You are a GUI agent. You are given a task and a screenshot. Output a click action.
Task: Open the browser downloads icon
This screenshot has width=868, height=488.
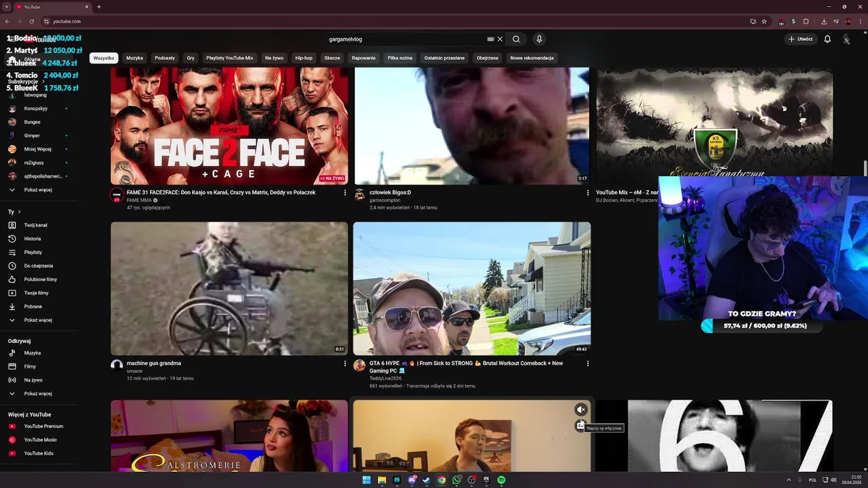(824, 21)
